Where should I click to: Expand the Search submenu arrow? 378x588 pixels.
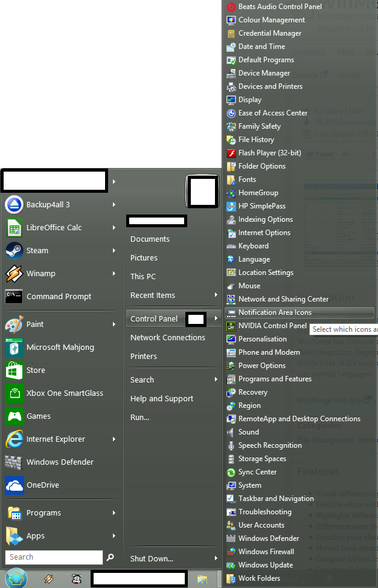(216, 380)
